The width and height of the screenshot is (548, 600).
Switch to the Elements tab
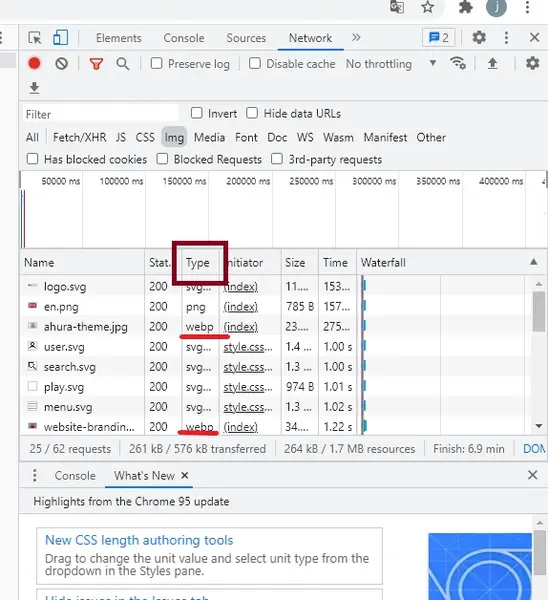(x=119, y=38)
